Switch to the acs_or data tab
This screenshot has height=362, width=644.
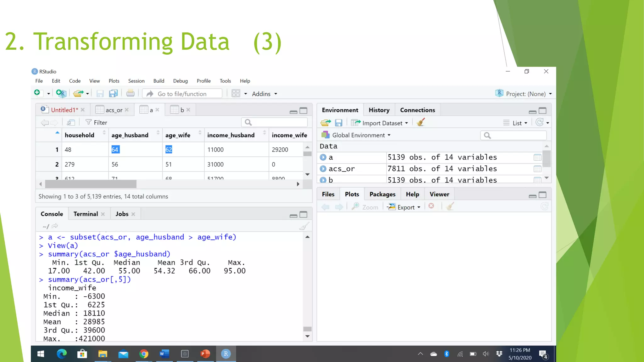114,110
